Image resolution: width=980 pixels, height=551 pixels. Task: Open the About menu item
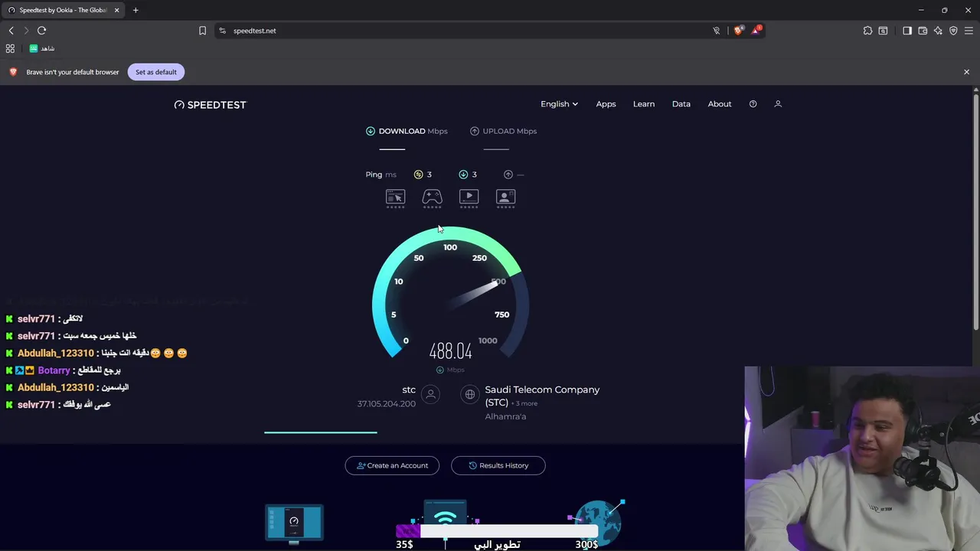pos(720,104)
